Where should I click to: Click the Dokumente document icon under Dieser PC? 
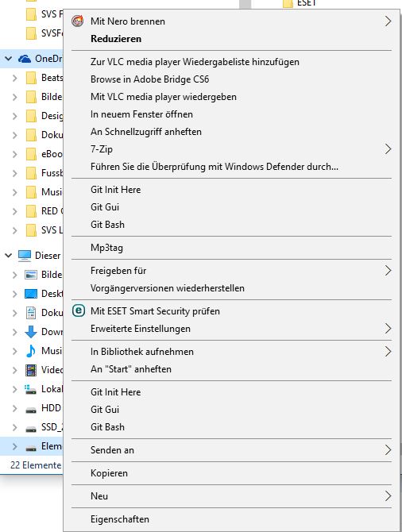coord(31,313)
